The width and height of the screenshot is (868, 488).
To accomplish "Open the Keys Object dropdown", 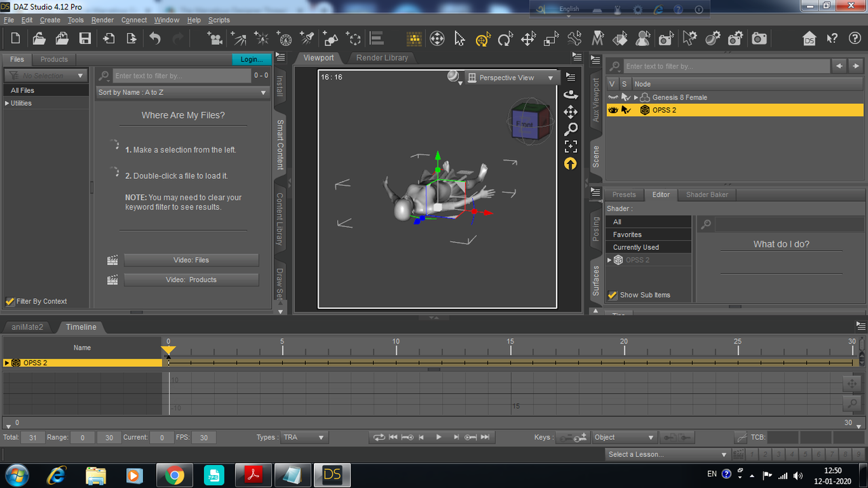I will [625, 437].
